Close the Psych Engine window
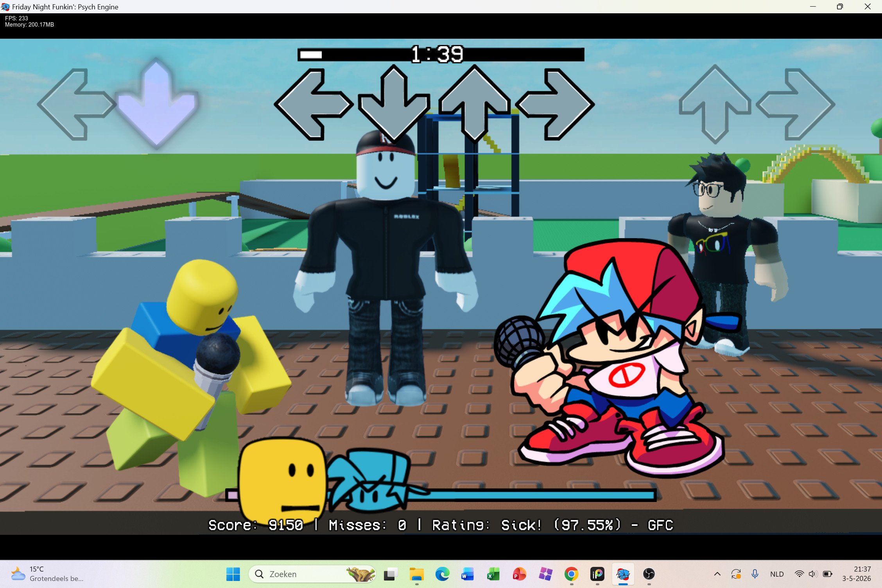882x588 pixels. [868, 7]
